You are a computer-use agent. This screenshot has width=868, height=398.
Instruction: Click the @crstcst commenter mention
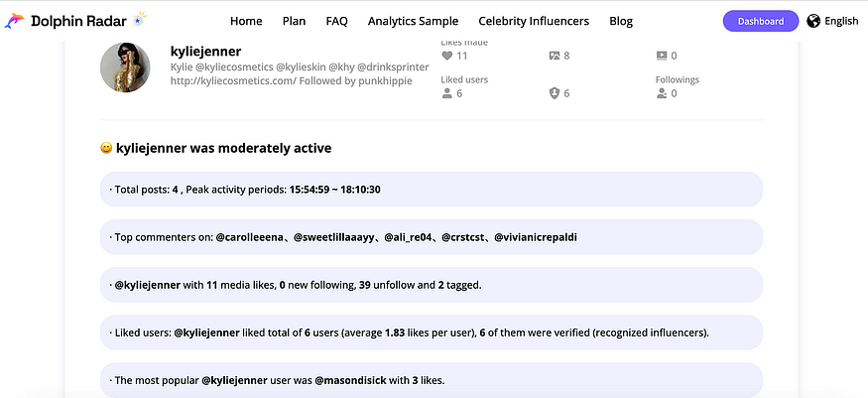[463, 237]
